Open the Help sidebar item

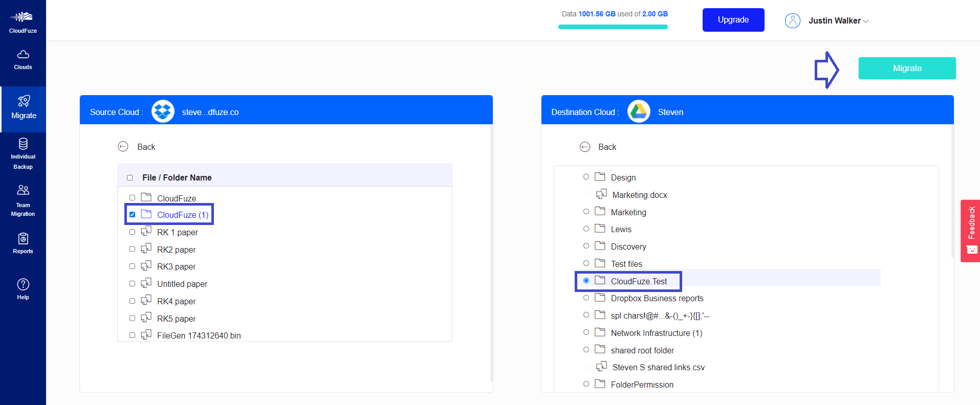[x=23, y=289]
